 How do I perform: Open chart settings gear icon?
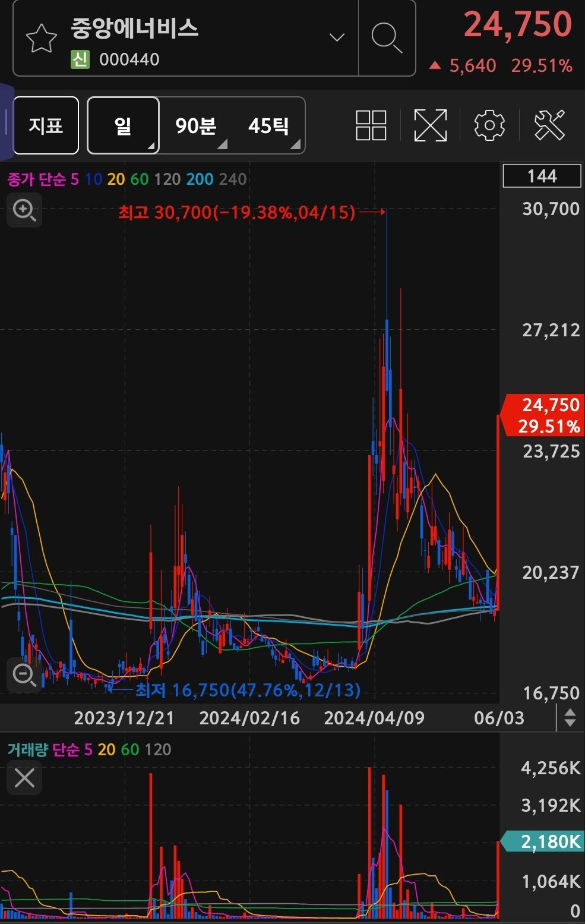489,125
